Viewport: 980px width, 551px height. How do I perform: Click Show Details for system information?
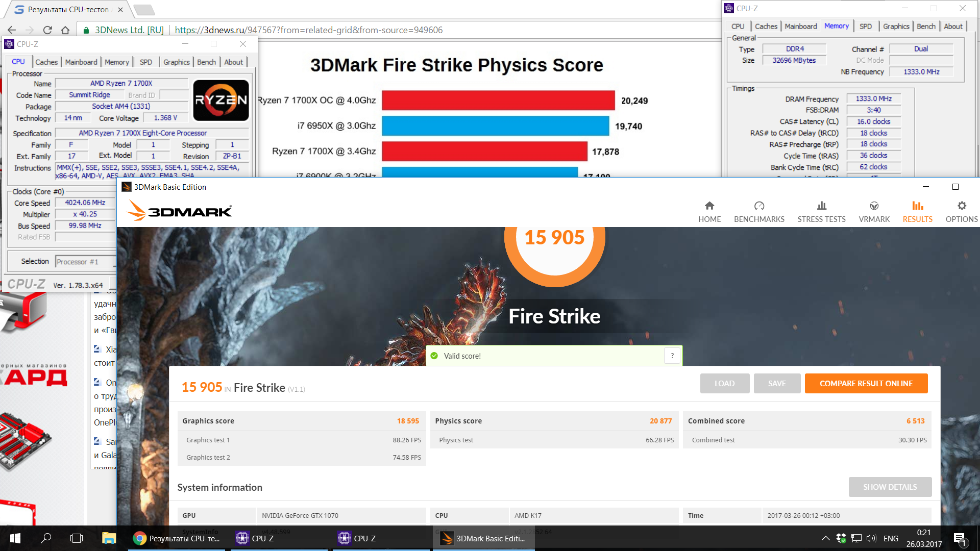[890, 487]
